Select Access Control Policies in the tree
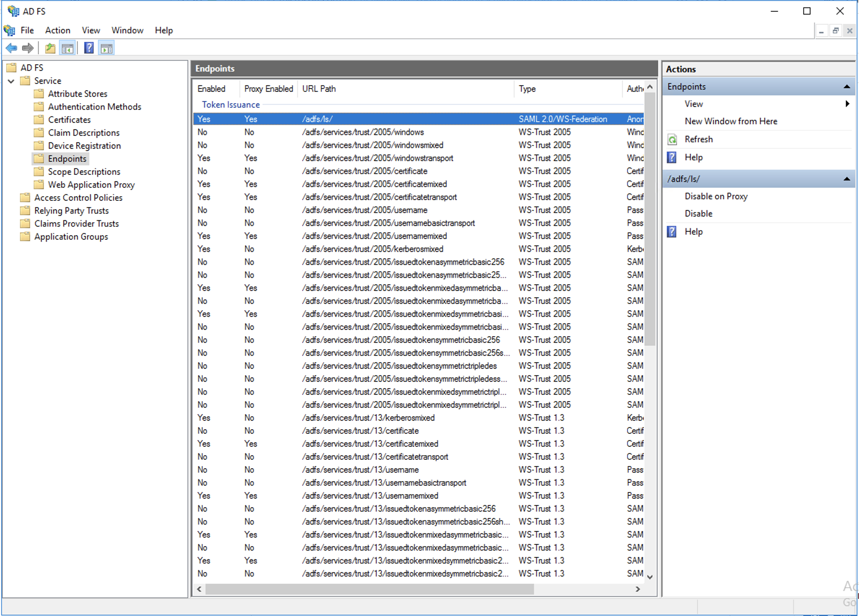859x616 pixels. tap(78, 198)
